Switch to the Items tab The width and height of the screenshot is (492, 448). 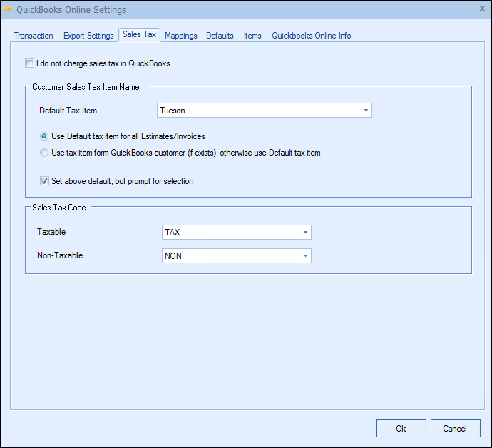tap(252, 36)
